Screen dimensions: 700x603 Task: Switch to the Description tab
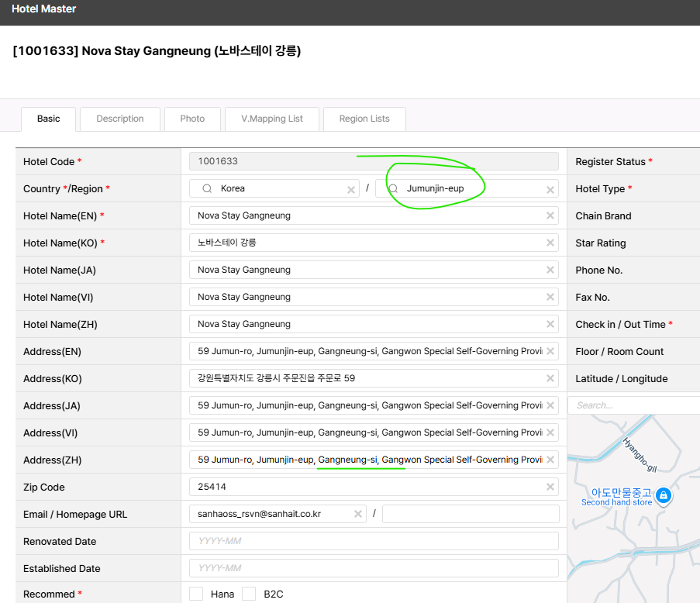(x=120, y=119)
